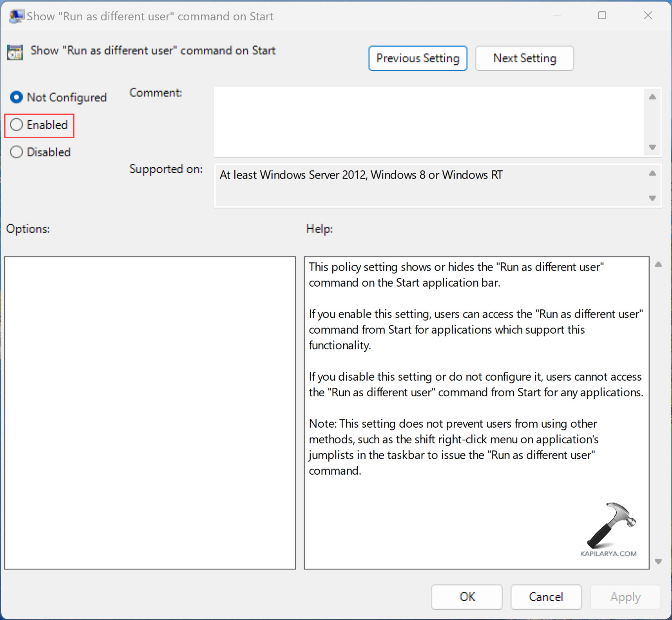
Task: Click the title bar window icon
Action: [16, 16]
